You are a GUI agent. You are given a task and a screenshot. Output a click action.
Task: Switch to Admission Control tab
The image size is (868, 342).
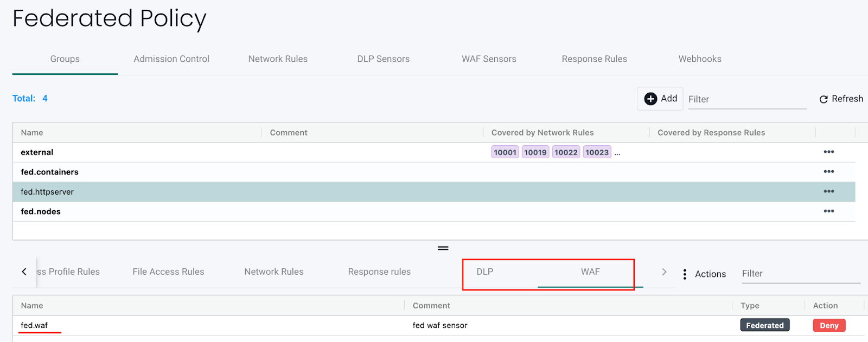171,59
